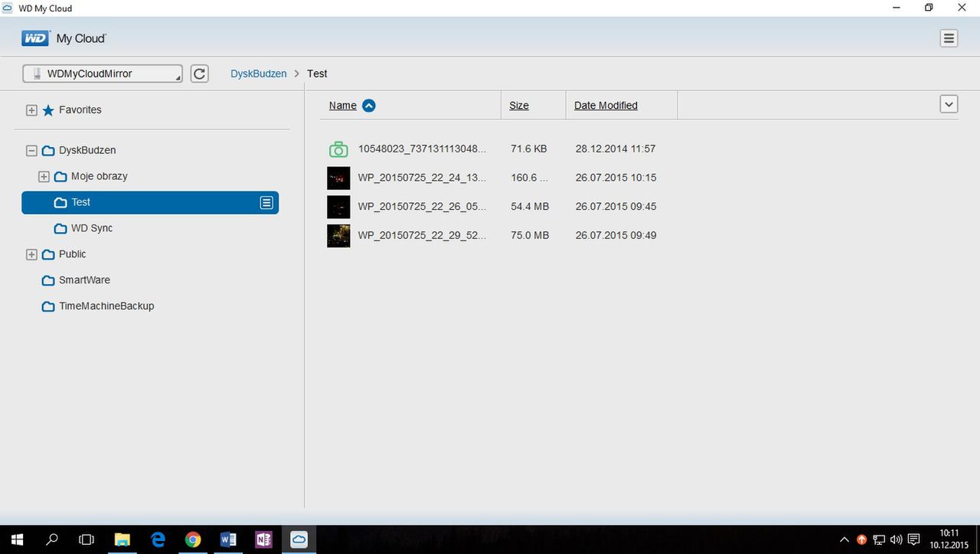Click thumbnail of WP_20150725_22_26_05 file
The width and height of the screenshot is (980, 554).
(338, 207)
